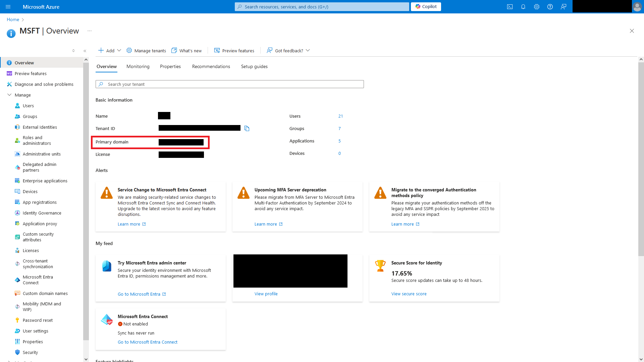Switch to the Monitoring tab
644x362 pixels.
(x=138, y=66)
